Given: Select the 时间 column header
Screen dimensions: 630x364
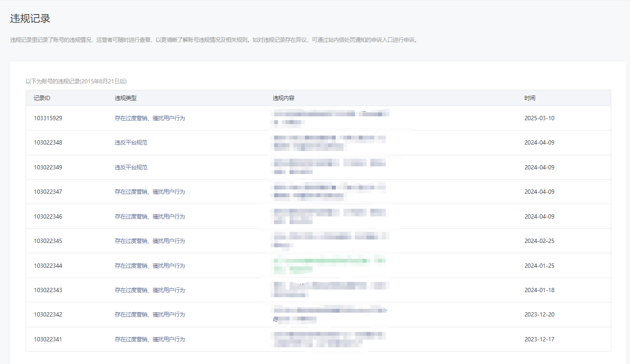Looking at the screenshot, I should point(529,98).
